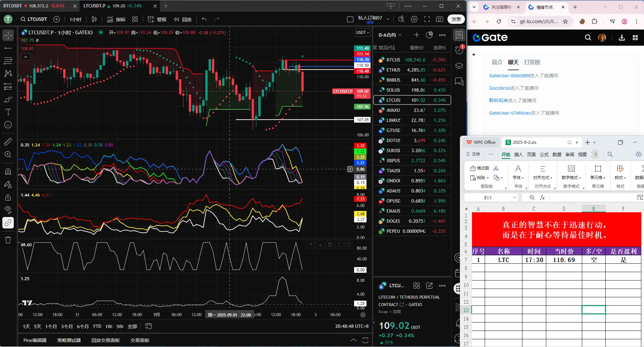
Task: Click the 110.70 blue price label
Action: click(362, 60)
